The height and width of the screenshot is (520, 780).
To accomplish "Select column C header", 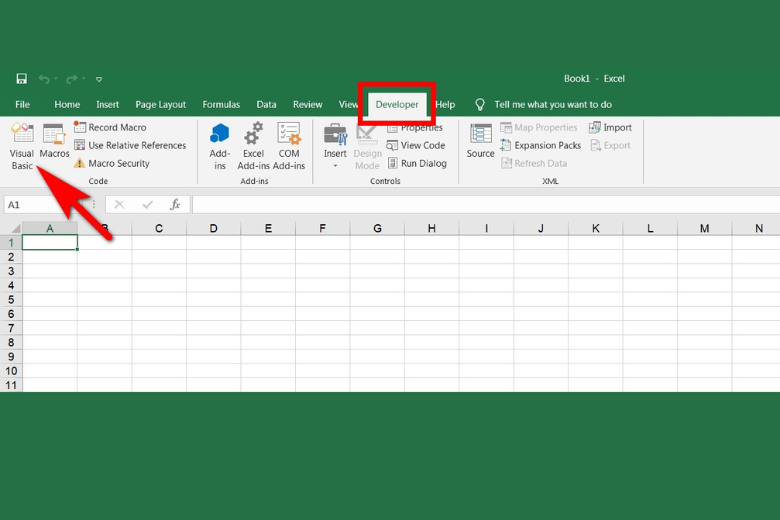I will [159, 228].
